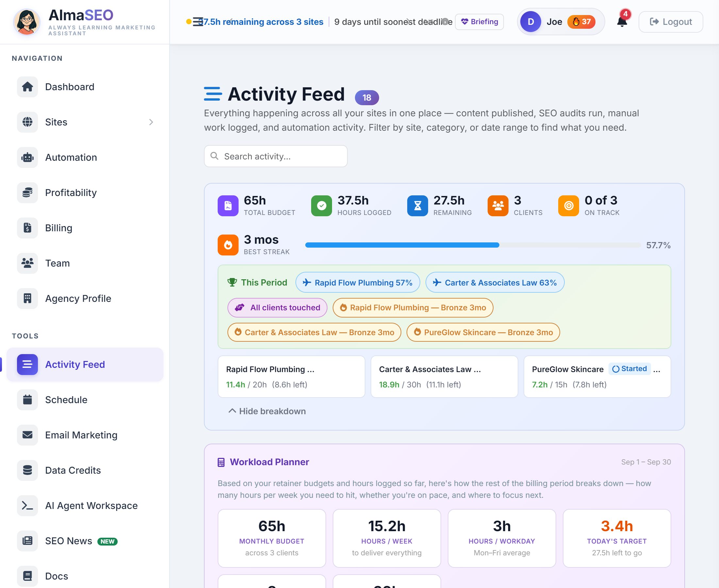Log out with the Logout button

(x=671, y=22)
